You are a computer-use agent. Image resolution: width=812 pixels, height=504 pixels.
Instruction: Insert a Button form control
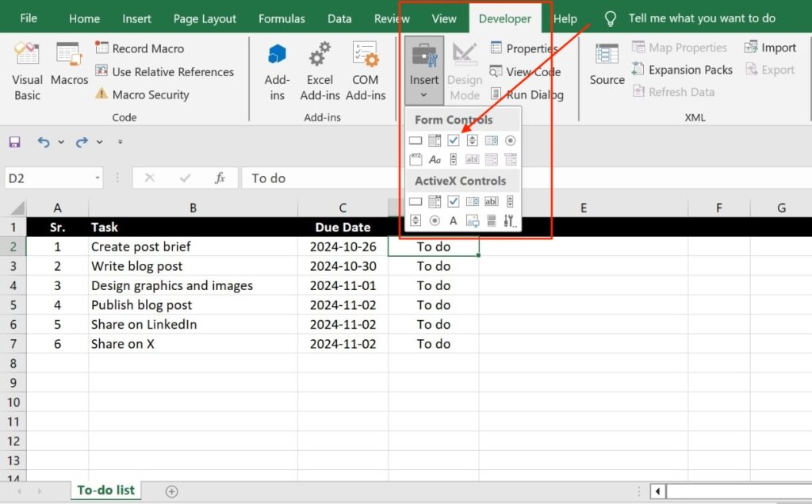(416, 140)
